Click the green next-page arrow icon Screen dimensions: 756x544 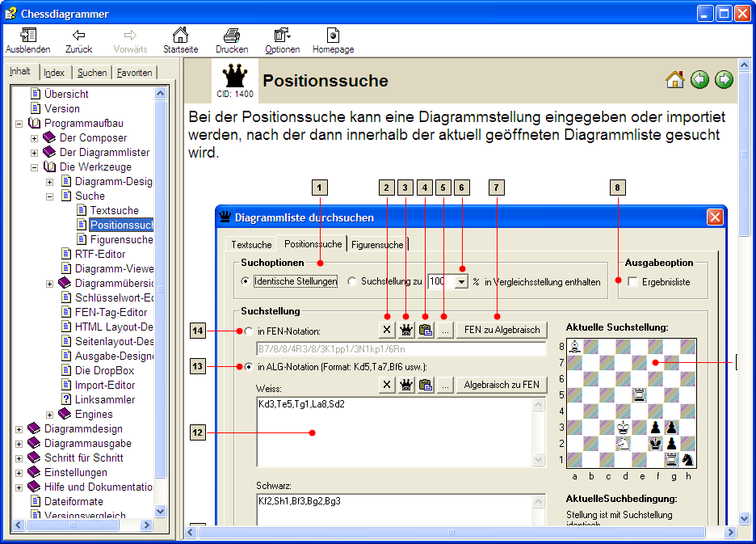click(x=724, y=79)
